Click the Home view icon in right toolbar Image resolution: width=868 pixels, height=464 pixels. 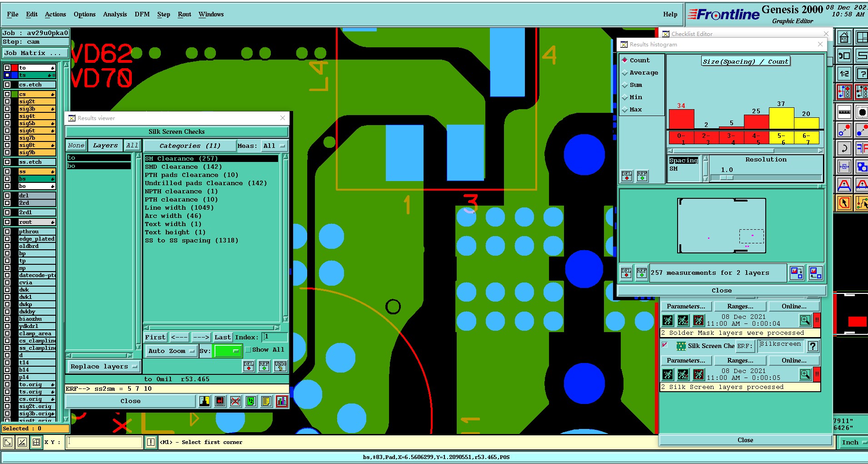pos(844,37)
